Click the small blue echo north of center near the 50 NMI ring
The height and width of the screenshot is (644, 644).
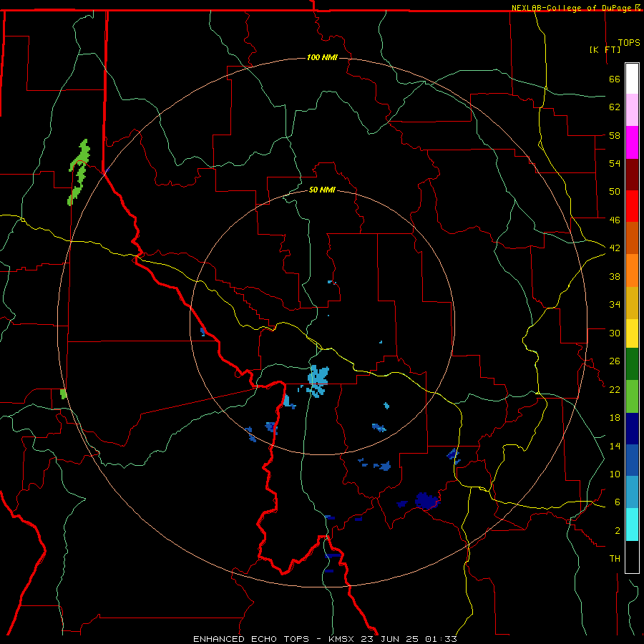[x=332, y=282]
